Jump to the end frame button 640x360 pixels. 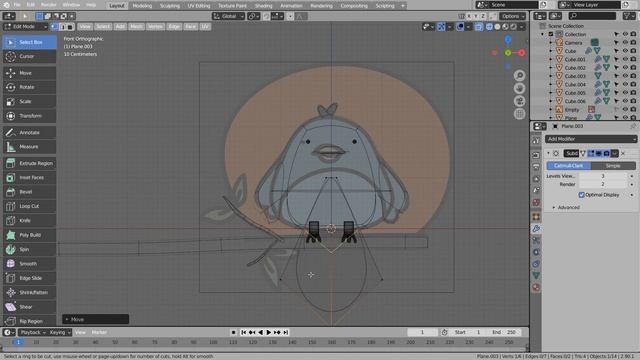click(286, 333)
